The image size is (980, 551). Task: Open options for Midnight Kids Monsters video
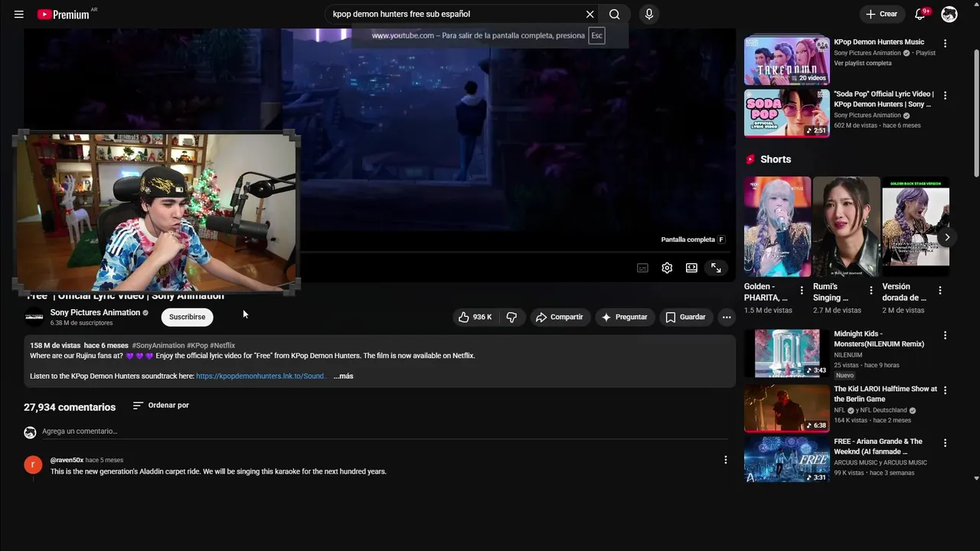946,335
